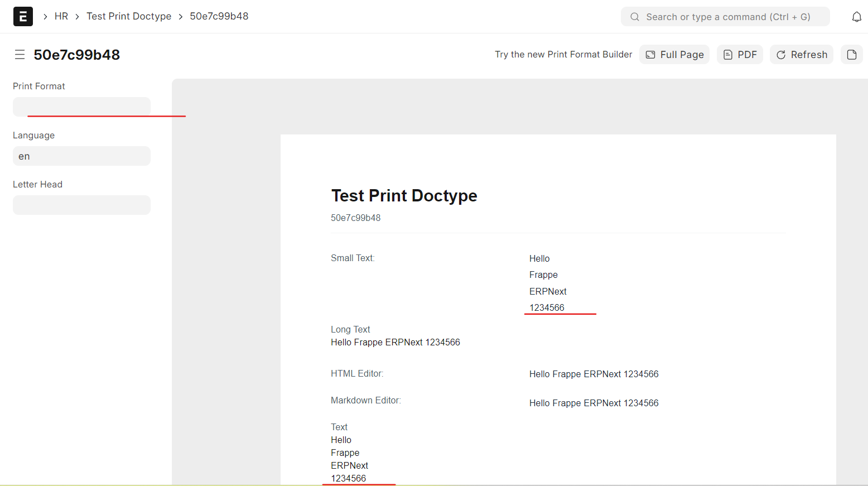The width and height of the screenshot is (868, 486).
Task: Refresh the print preview
Action: 801,54
